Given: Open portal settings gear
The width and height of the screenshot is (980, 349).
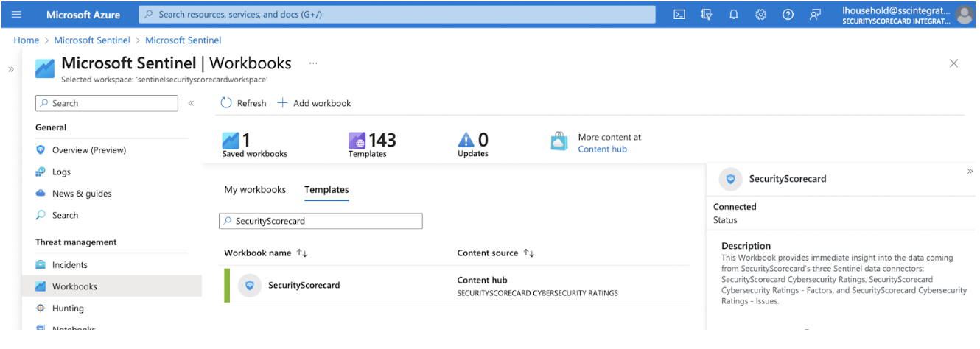Looking at the screenshot, I should coord(761,15).
